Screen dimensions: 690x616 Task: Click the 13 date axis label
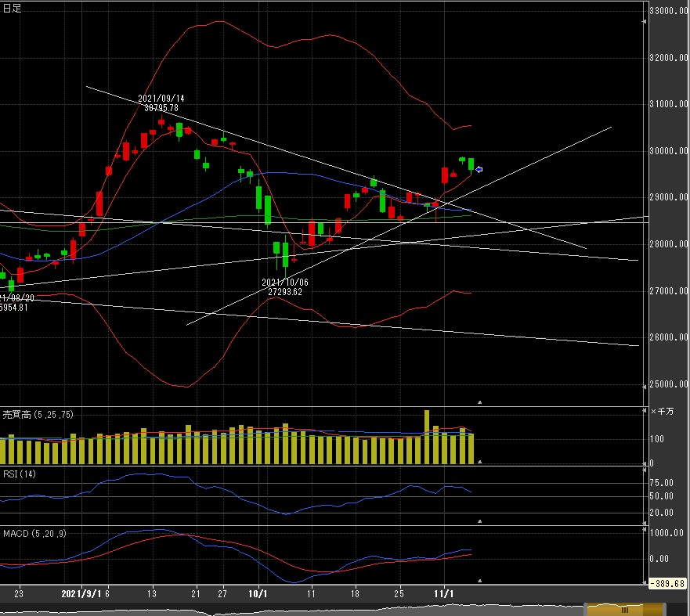click(152, 594)
